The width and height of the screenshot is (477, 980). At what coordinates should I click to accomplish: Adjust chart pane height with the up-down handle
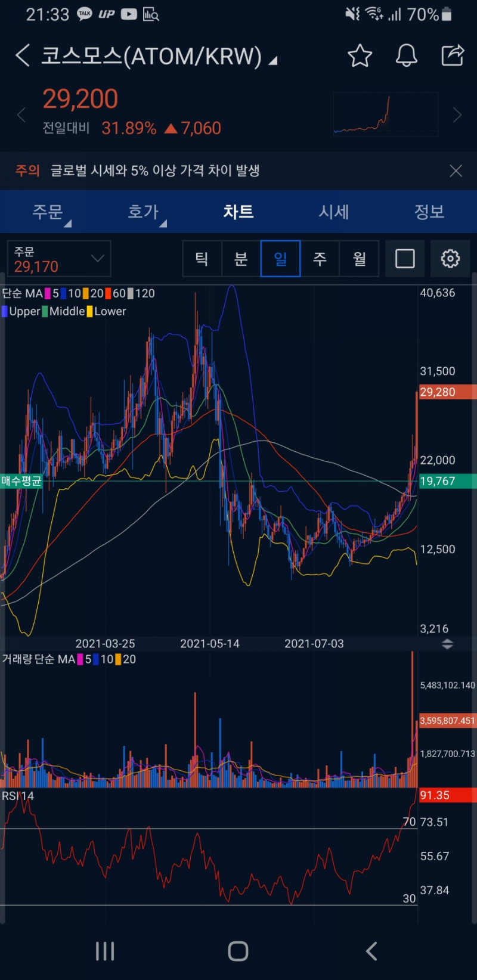pyautogui.click(x=447, y=644)
